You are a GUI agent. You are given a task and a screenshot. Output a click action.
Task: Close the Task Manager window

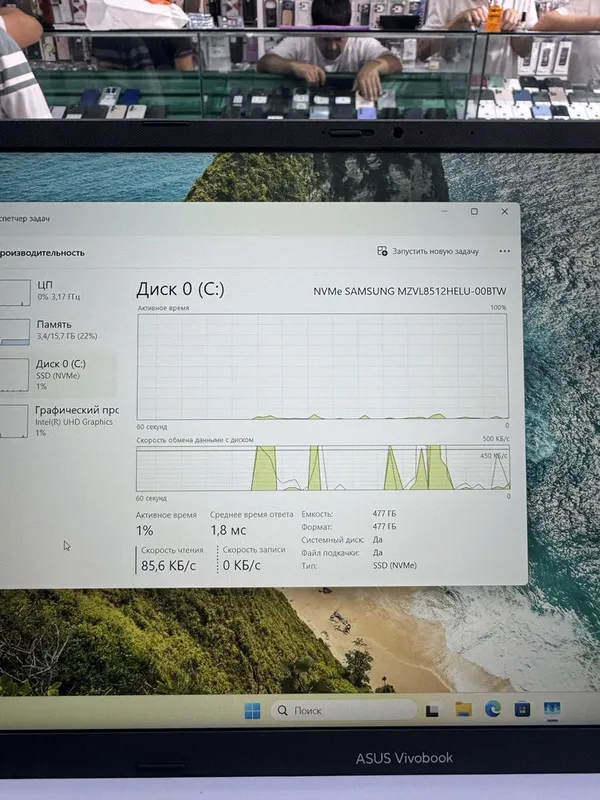pyautogui.click(x=505, y=211)
